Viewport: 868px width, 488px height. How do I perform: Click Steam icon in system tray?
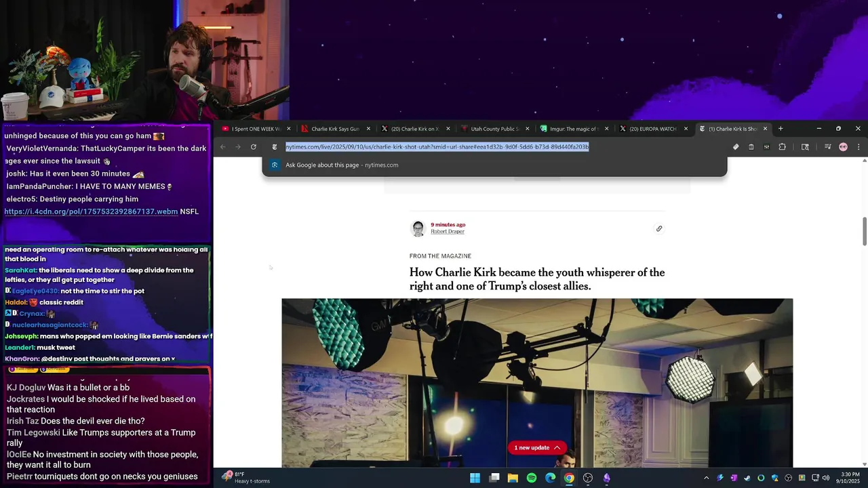pyautogui.click(x=747, y=478)
